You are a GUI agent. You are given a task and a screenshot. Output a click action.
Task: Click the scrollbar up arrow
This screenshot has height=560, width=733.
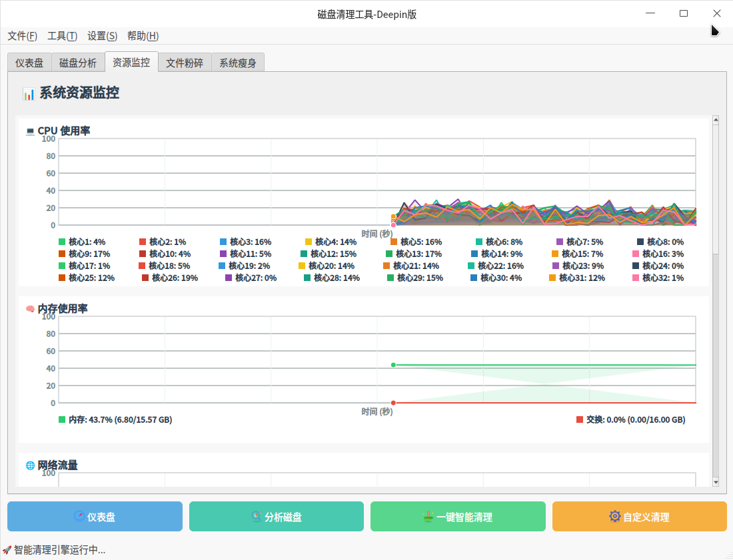click(716, 121)
